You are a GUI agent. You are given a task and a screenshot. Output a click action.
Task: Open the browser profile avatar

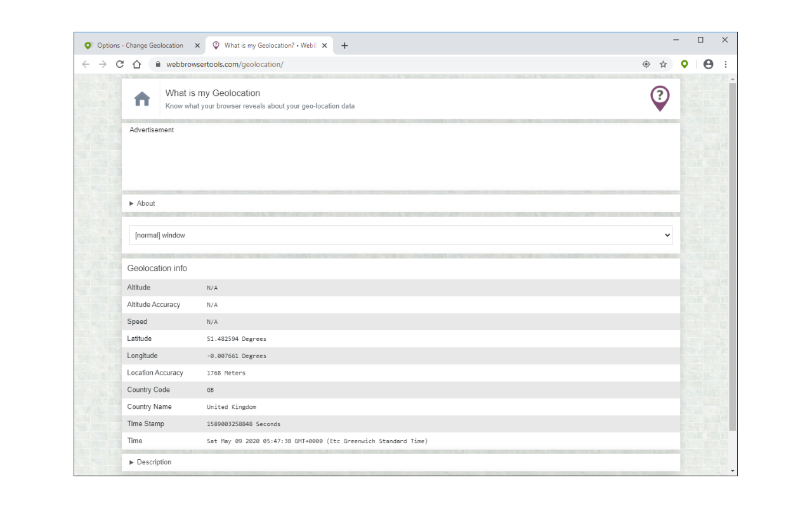click(x=708, y=64)
